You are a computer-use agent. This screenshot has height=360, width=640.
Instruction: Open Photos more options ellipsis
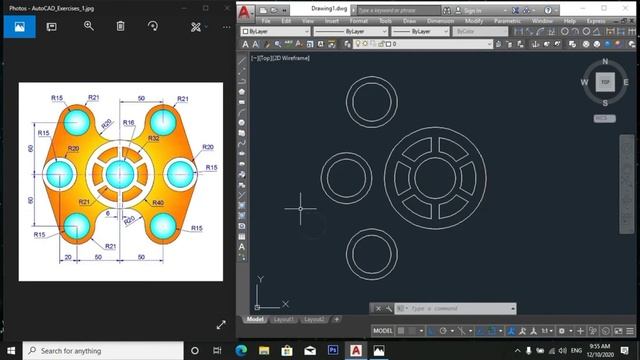click(227, 27)
